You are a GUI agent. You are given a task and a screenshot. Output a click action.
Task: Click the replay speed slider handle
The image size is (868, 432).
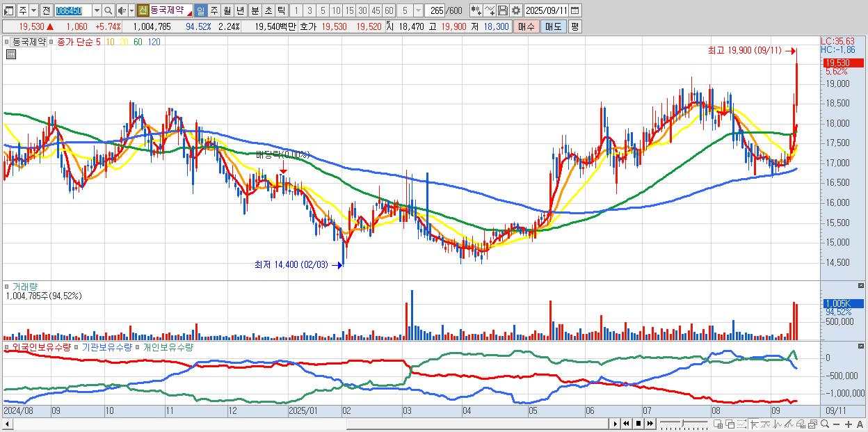click(x=683, y=422)
